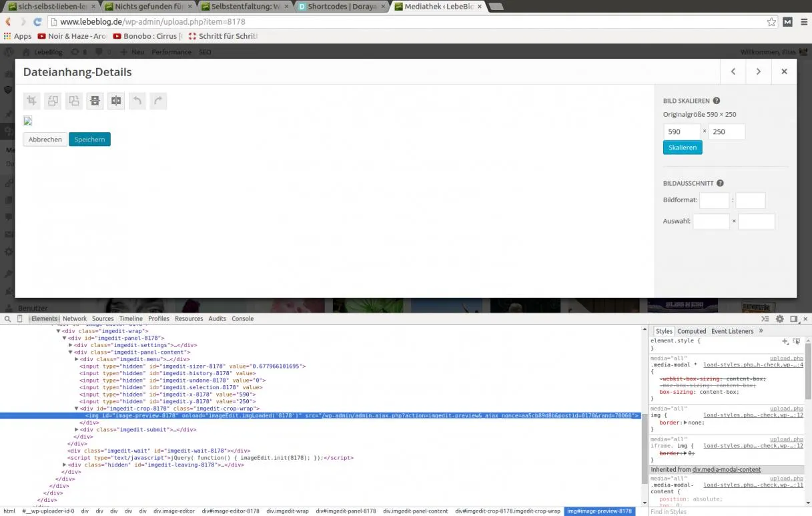The width and height of the screenshot is (812, 516).
Task: Select div.image-editor in breadcrumb bar
Action: [x=174, y=511]
